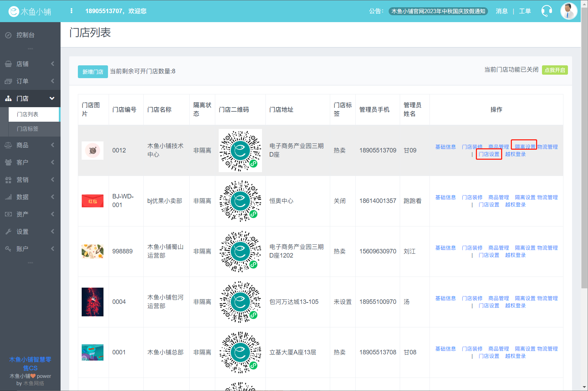Open QR code for store 0012
The image size is (588, 391).
240,150
